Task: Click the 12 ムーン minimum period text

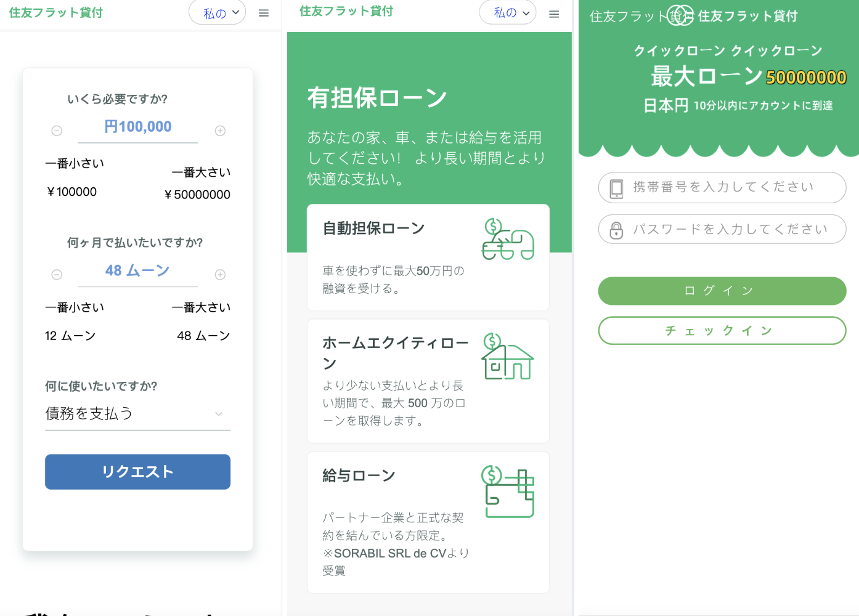Action: pos(70,336)
